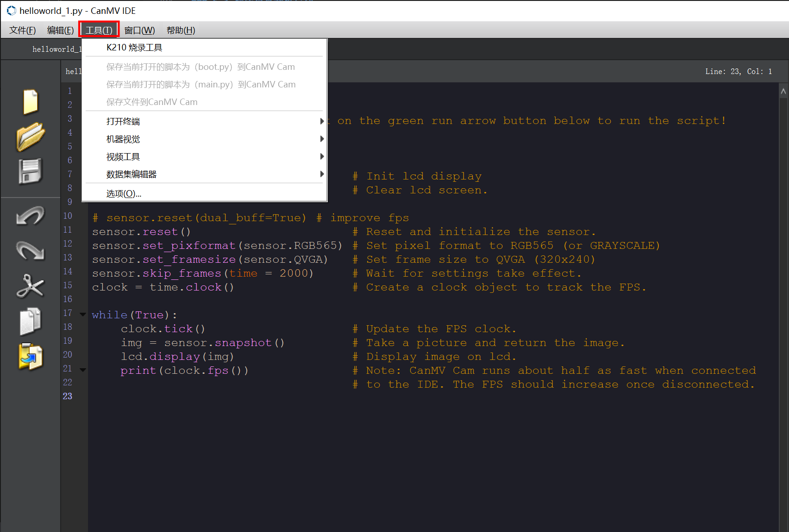Click the '# Update the FPS clock.' comment

[x=434, y=328]
